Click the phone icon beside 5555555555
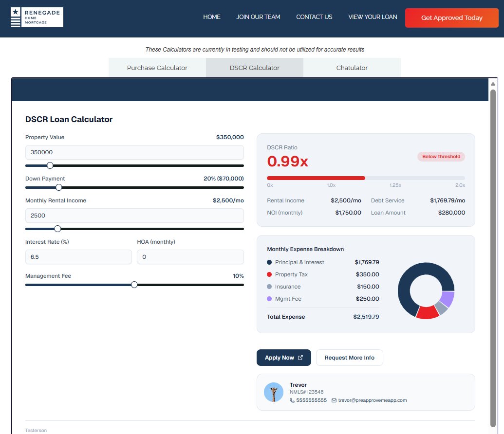This screenshot has height=434, width=504. 292,400
